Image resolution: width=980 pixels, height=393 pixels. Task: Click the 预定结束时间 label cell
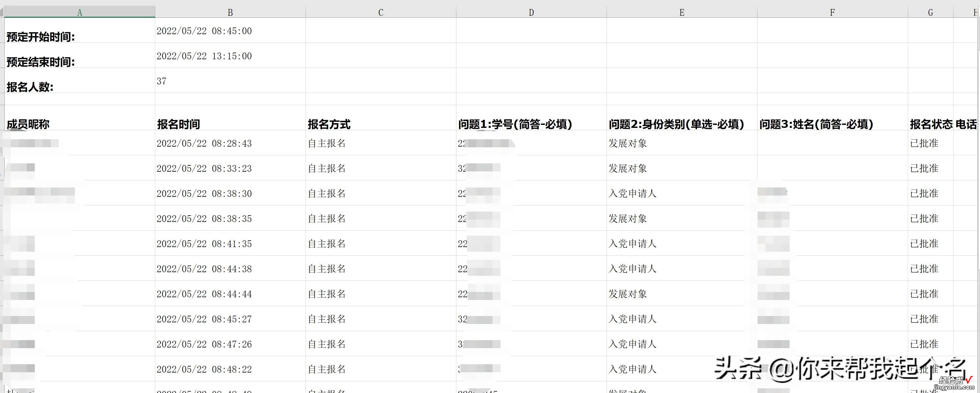[x=80, y=56]
